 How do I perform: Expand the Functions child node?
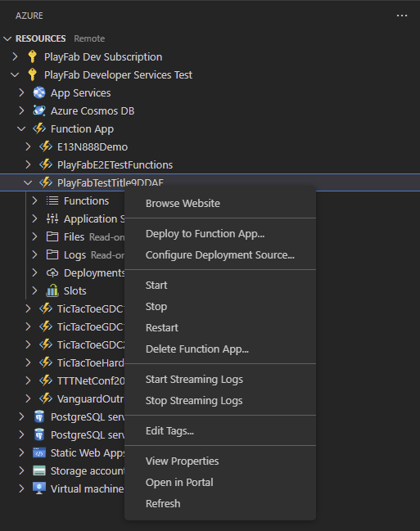coord(34,200)
